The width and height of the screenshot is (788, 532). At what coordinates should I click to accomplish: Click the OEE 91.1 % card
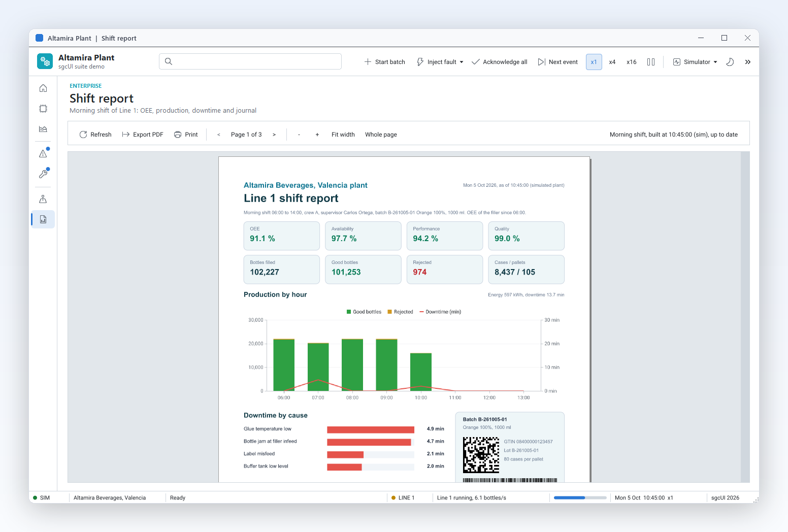(x=282, y=236)
